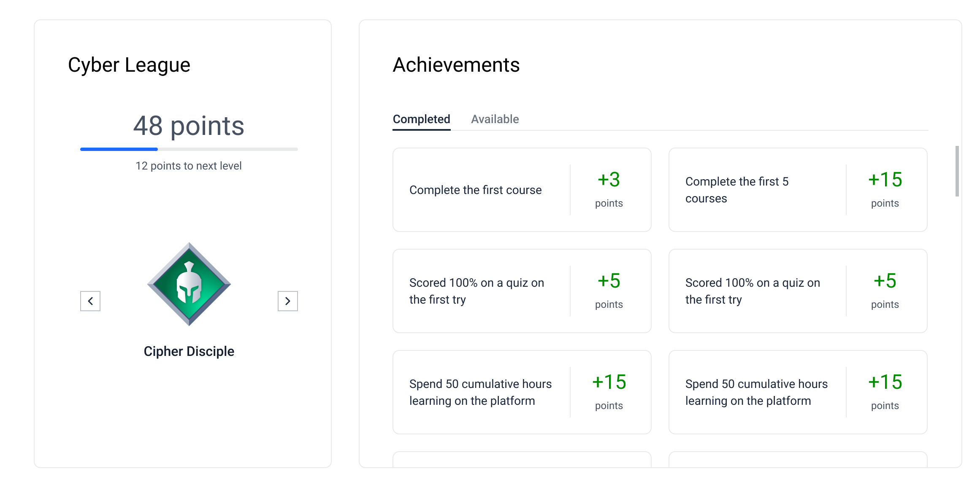
Task: Open 'Complete the first 5 courses' achievement
Action: [736, 190]
